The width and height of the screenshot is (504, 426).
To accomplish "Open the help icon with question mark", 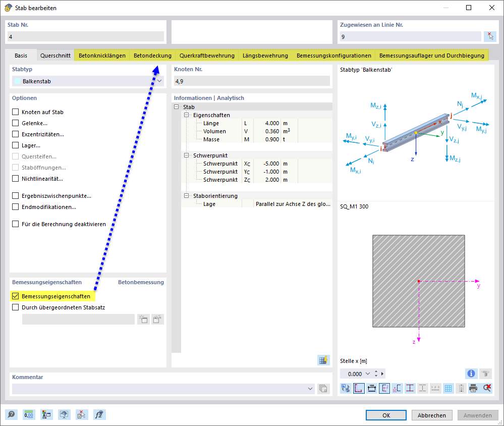I will [11, 414].
